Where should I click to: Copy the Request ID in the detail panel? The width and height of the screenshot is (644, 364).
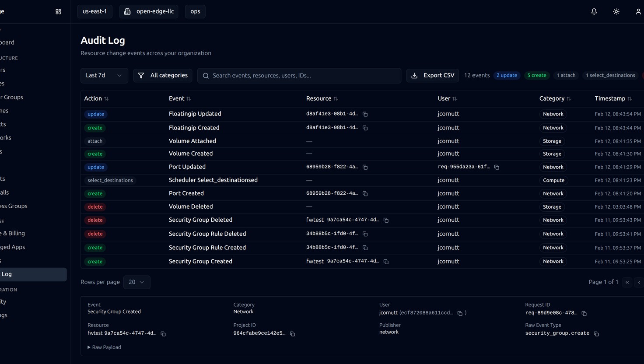(x=584, y=313)
